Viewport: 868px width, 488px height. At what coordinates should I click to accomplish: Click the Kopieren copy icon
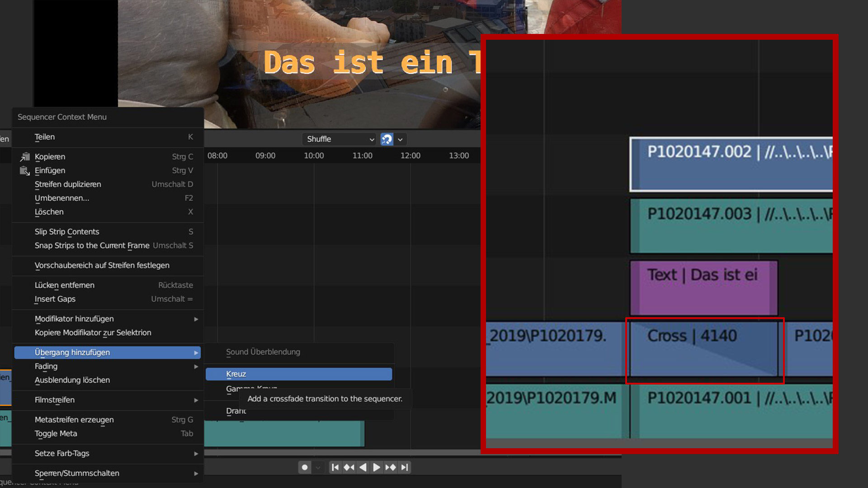pyautogui.click(x=24, y=157)
